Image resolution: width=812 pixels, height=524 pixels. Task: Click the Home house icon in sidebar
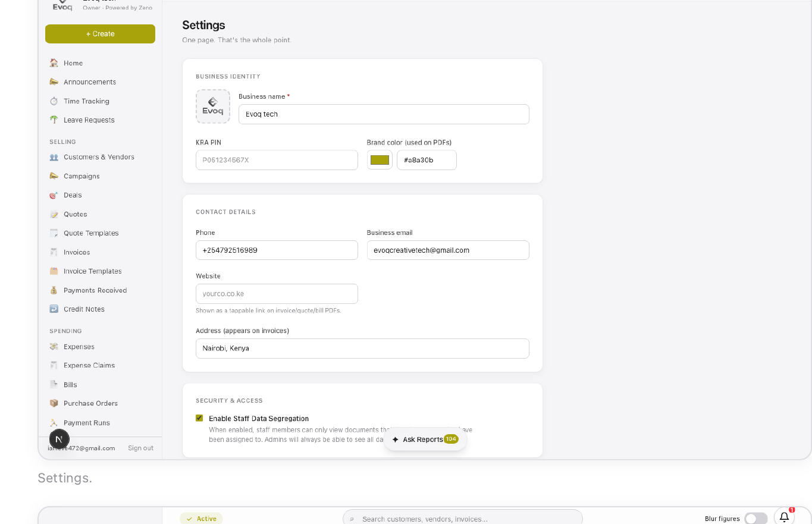click(x=54, y=63)
